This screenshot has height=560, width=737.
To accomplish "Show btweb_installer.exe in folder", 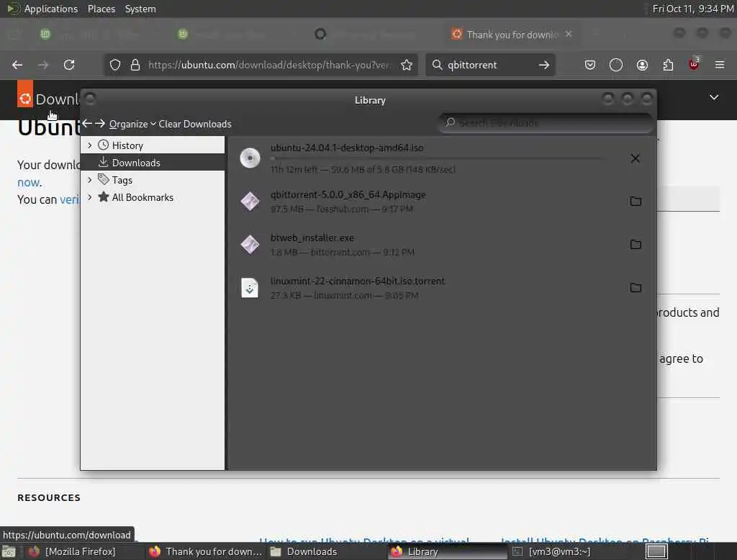I will tap(636, 245).
